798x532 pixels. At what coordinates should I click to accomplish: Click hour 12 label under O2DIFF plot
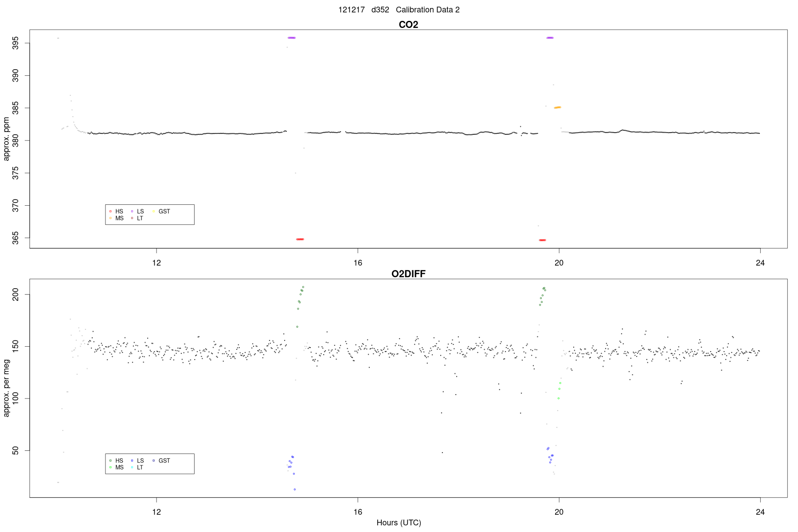(156, 512)
